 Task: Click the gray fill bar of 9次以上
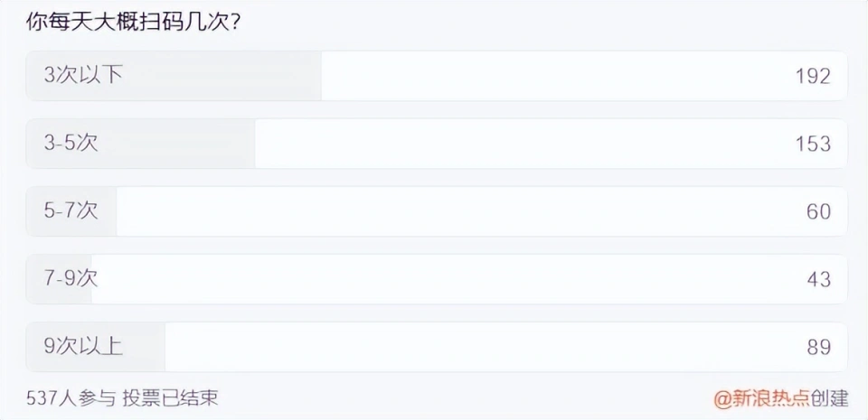point(145,347)
